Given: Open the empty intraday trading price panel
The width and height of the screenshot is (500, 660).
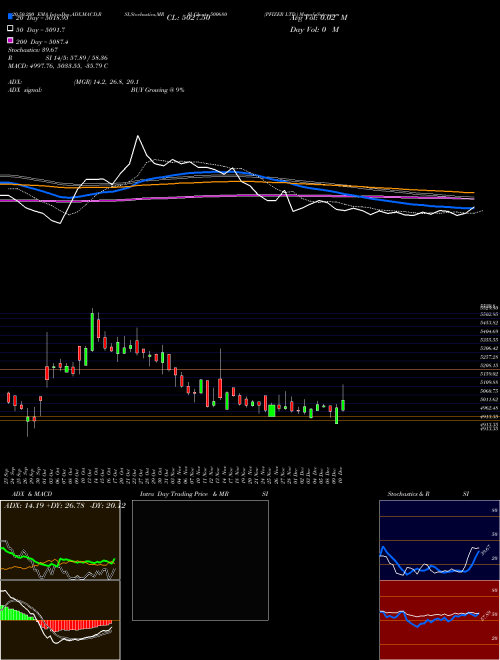Looking at the screenshot, I should tap(200, 560).
